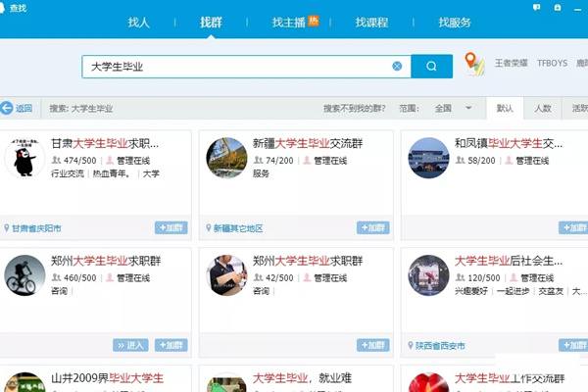Screen dimensions: 588x392
Task: Click the map location pin icon
Action: pyautogui.click(x=473, y=64)
